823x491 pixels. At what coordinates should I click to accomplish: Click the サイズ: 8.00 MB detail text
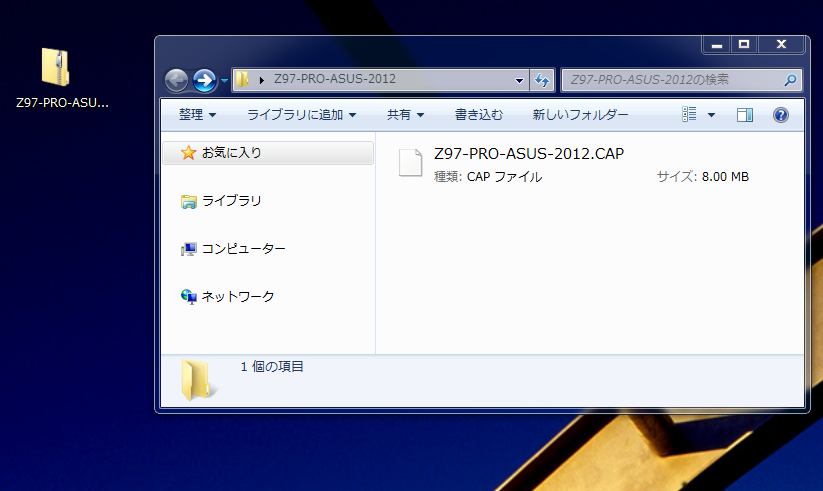click(702, 177)
